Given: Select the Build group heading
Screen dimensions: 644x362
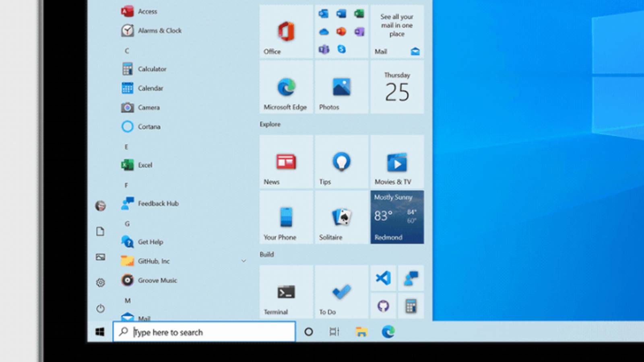Looking at the screenshot, I should pos(266,254).
